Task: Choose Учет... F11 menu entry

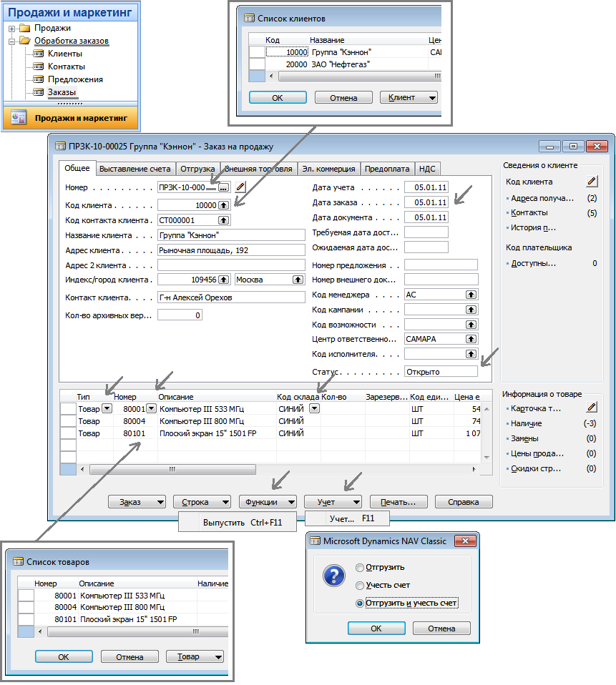Action: click(347, 518)
